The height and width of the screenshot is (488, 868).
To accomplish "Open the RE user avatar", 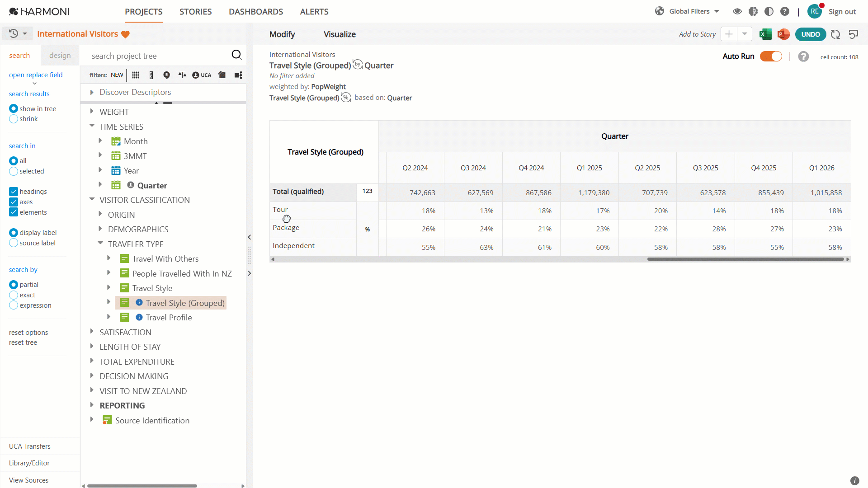I will click(815, 11).
